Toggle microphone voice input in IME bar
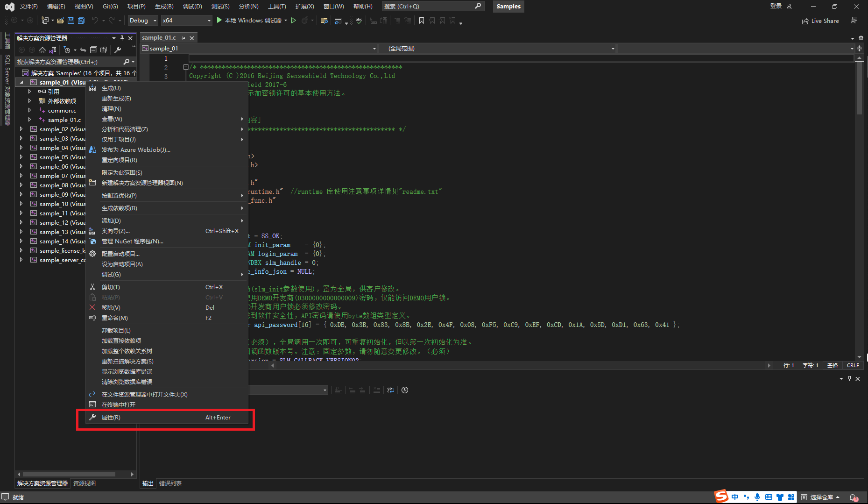This screenshot has height=504, width=868. 757,497
